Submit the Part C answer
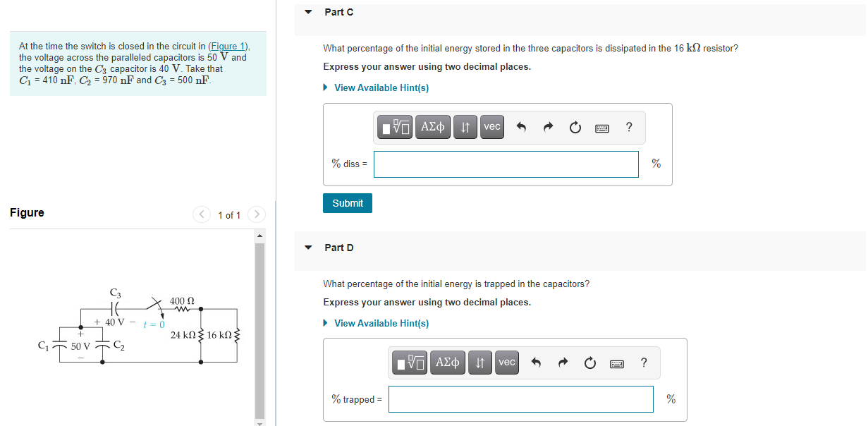 point(348,203)
